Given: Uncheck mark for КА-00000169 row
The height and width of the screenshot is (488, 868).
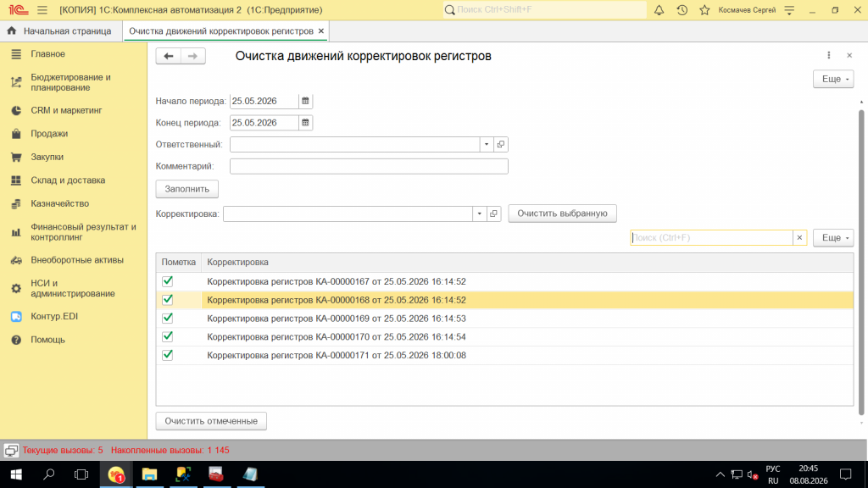Looking at the screenshot, I should click(x=167, y=319).
